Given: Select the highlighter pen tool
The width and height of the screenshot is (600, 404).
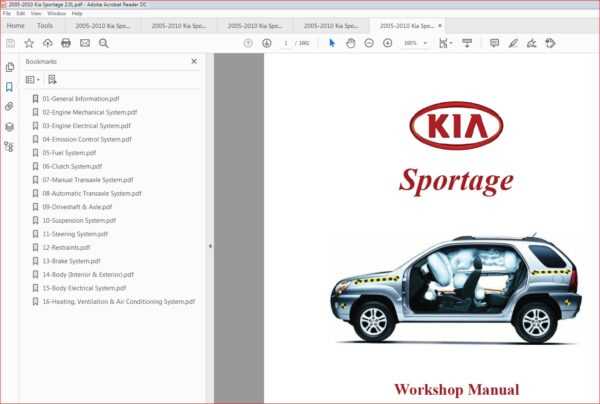Looking at the screenshot, I should (513, 43).
